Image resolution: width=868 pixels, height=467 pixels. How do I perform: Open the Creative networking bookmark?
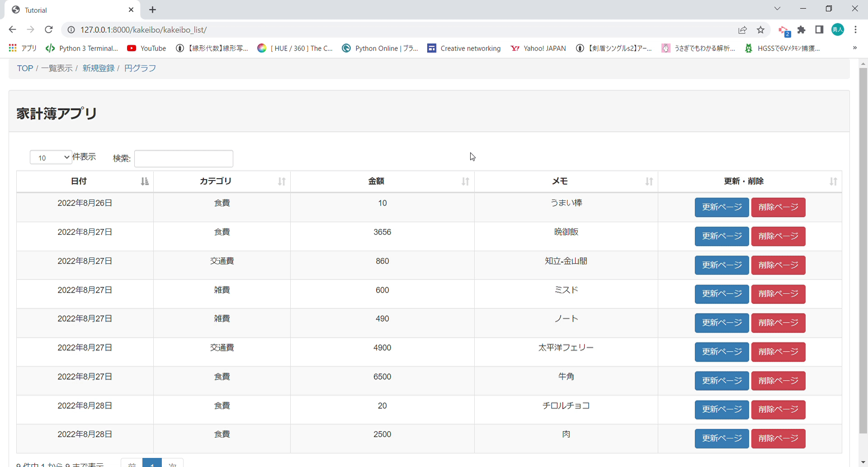464,48
